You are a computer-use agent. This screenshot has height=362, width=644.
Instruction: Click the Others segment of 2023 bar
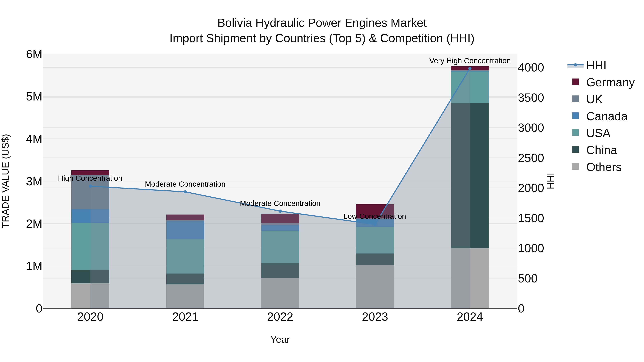(375, 287)
